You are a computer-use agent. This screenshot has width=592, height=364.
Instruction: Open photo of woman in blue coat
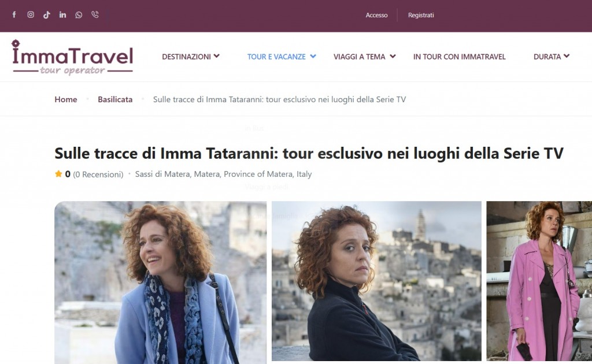click(161, 283)
